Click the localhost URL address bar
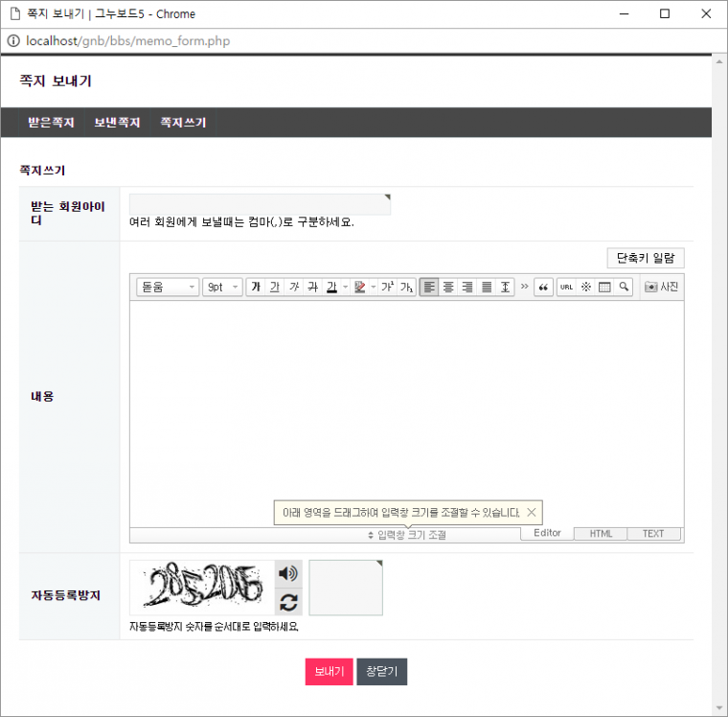Image resolution: width=728 pixels, height=717 pixels. tap(127, 41)
